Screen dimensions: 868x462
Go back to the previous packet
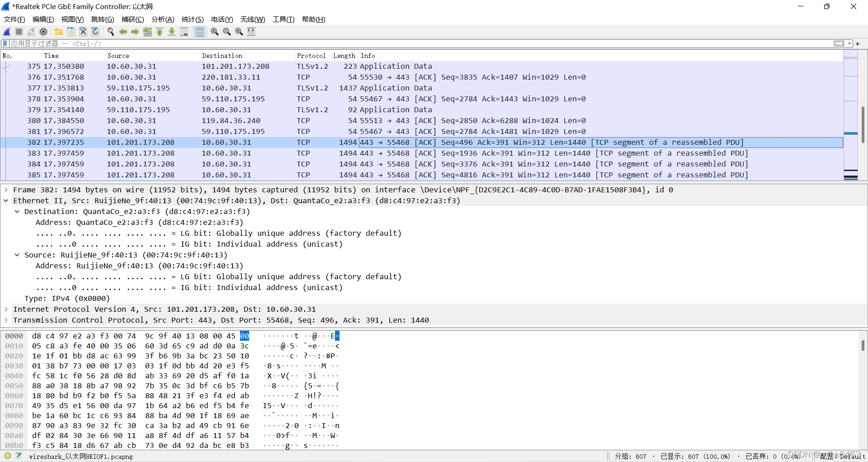coord(123,32)
